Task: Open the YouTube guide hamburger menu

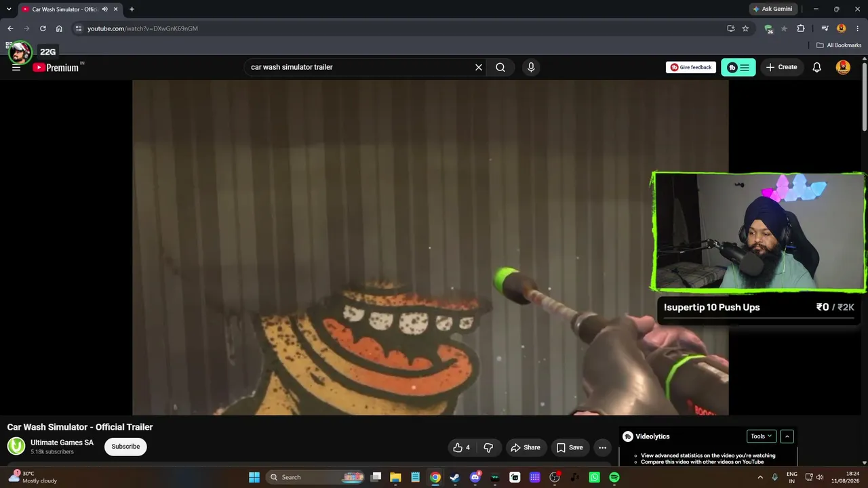Action: coord(16,68)
